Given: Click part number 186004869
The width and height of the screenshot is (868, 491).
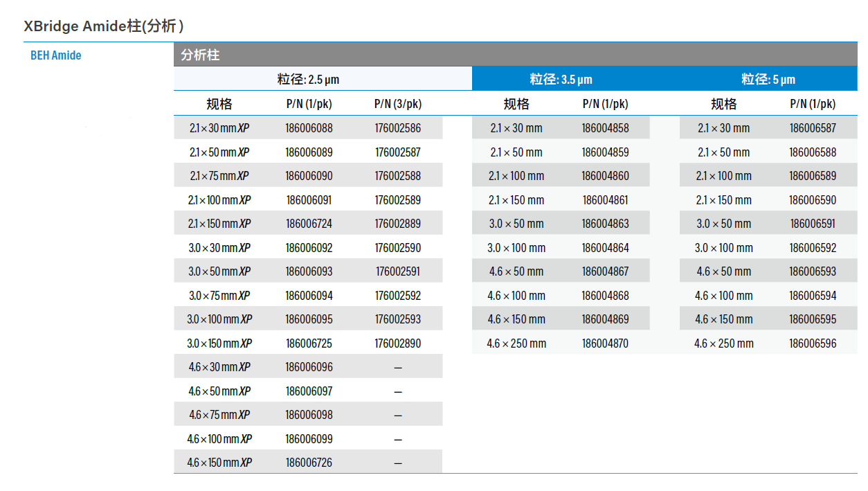Looking at the screenshot, I should [606, 319].
